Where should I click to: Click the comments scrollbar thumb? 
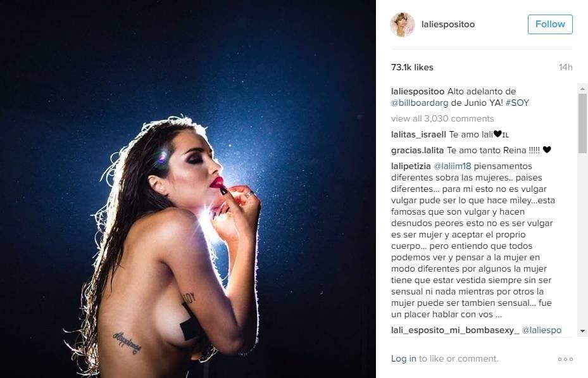[582, 123]
